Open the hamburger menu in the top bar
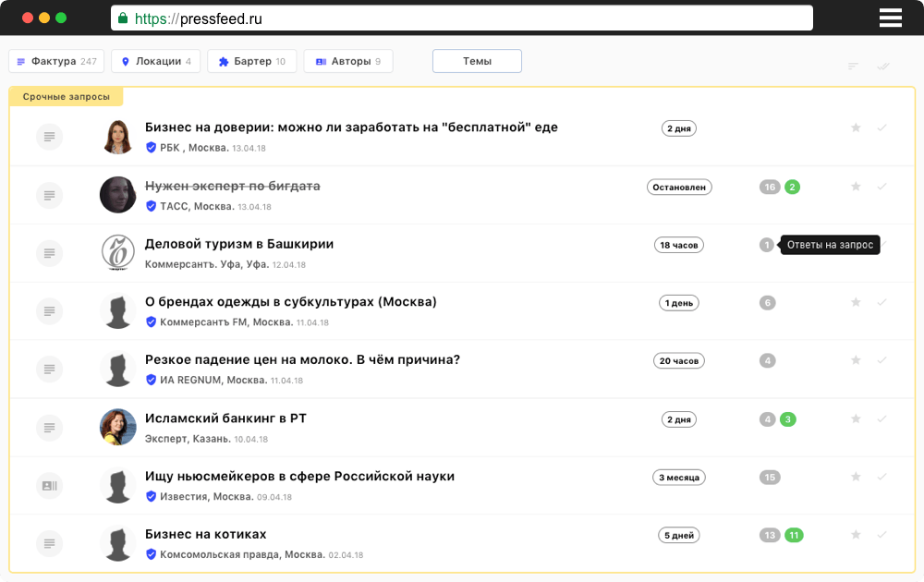The height and width of the screenshot is (582, 924). click(x=890, y=18)
